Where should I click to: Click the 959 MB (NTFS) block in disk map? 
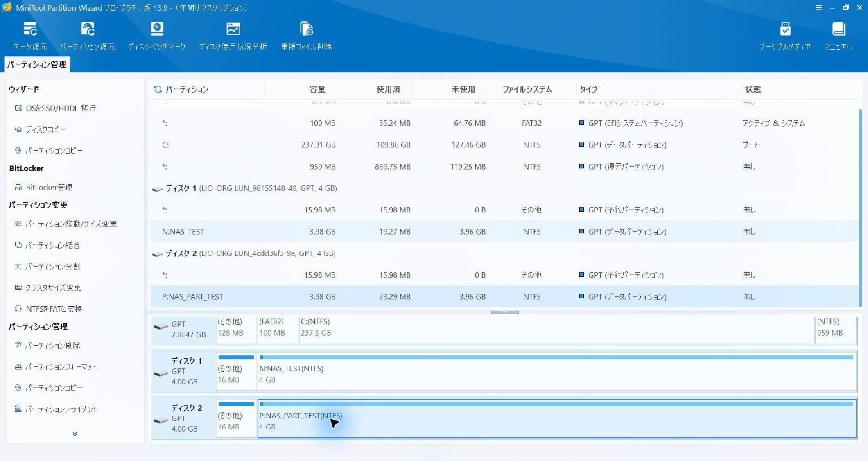[x=836, y=329]
